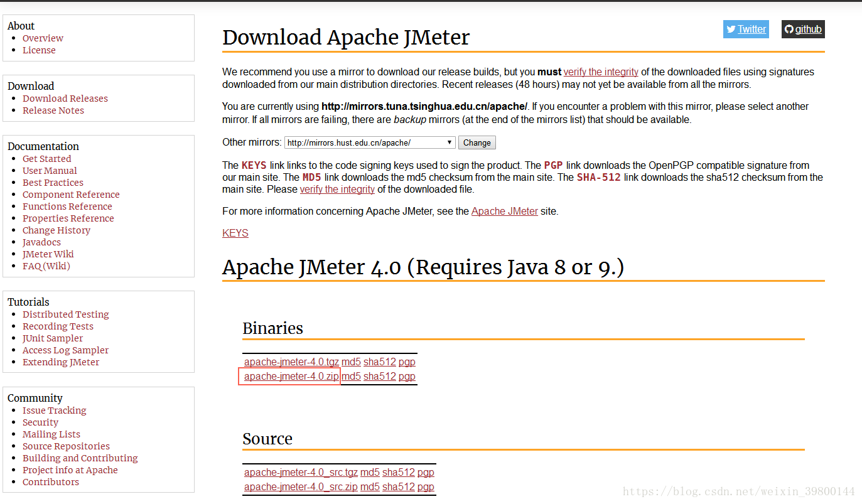The image size is (862, 504).
Task: Open the github link button
Action: pos(803,29)
